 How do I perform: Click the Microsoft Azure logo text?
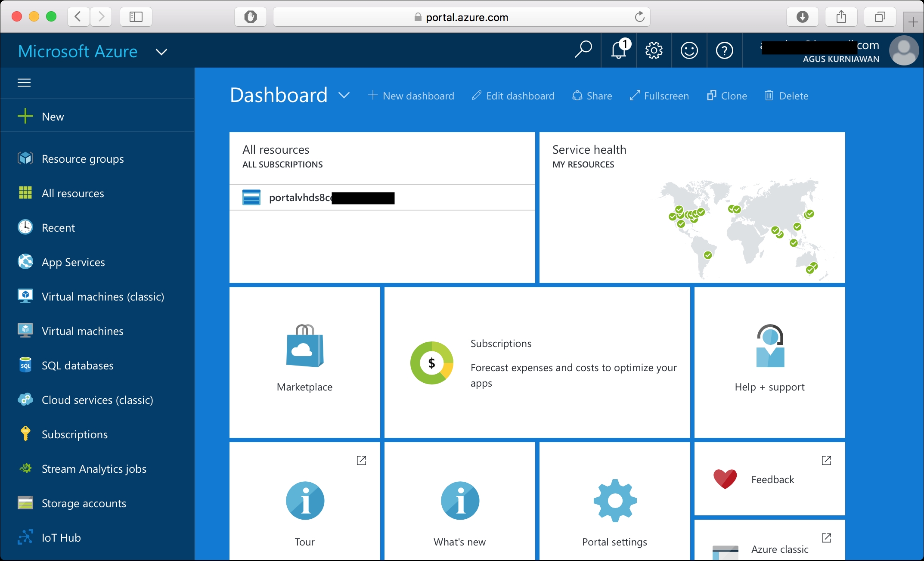tap(78, 51)
